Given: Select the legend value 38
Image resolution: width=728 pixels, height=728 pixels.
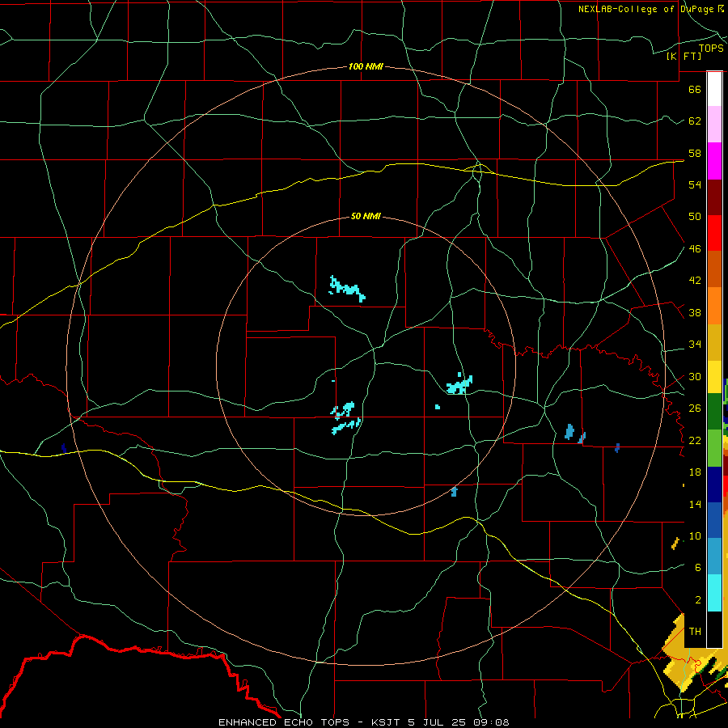Looking at the screenshot, I should pyautogui.click(x=695, y=312).
